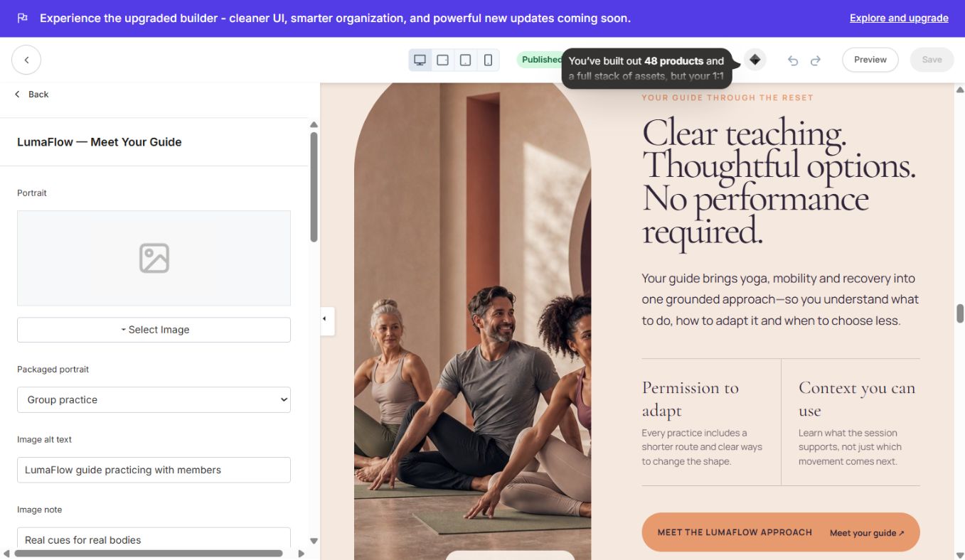Switch to portrait tablet preview mode
Image resolution: width=965 pixels, height=560 pixels.
click(465, 60)
